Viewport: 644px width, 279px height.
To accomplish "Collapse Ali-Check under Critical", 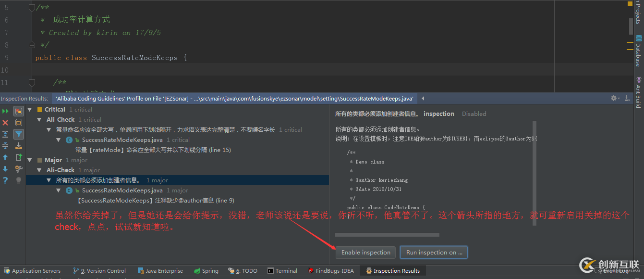I will point(39,120).
